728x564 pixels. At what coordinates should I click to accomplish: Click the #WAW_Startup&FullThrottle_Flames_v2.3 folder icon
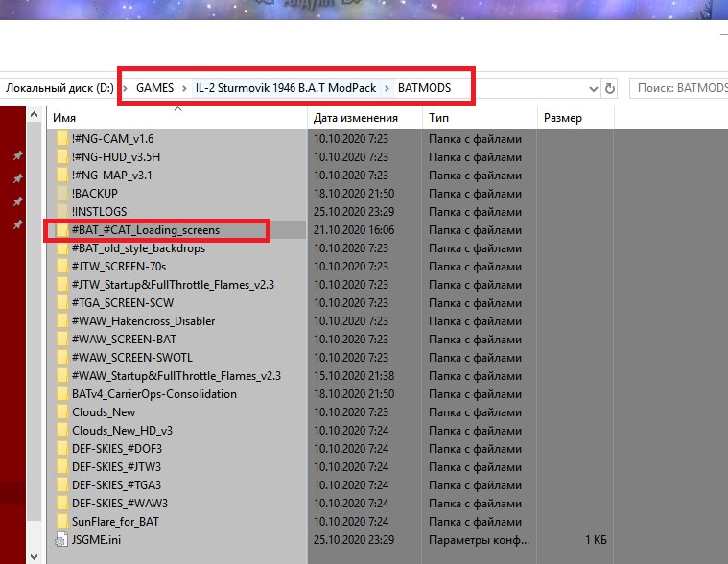(x=62, y=376)
